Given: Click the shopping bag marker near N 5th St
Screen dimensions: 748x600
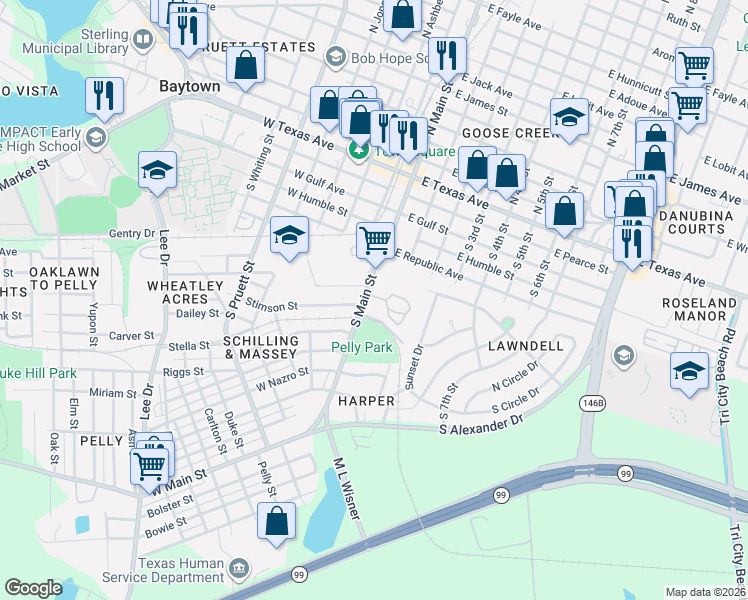Looking at the screenshot, I should (564, 212).
